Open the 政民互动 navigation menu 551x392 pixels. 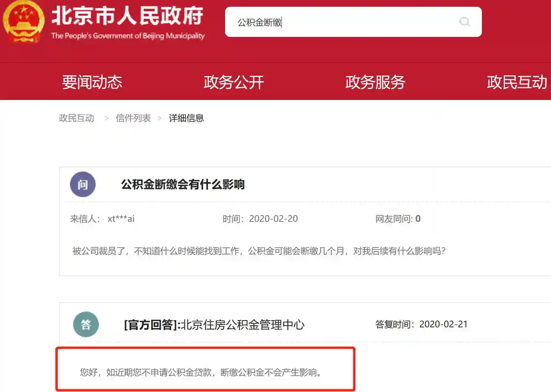click(516, 82)
